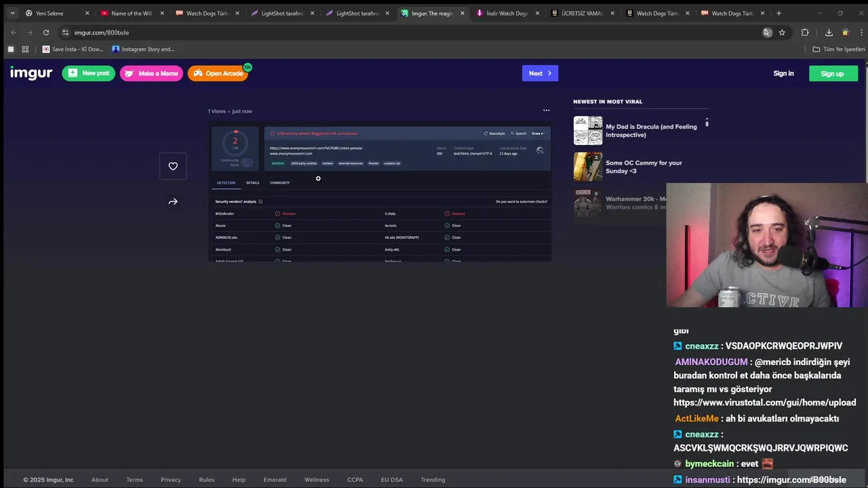The image size is (868, 488).
Task: Switch to the Name of the Will YouTube tab
Action: coord(131,13)
